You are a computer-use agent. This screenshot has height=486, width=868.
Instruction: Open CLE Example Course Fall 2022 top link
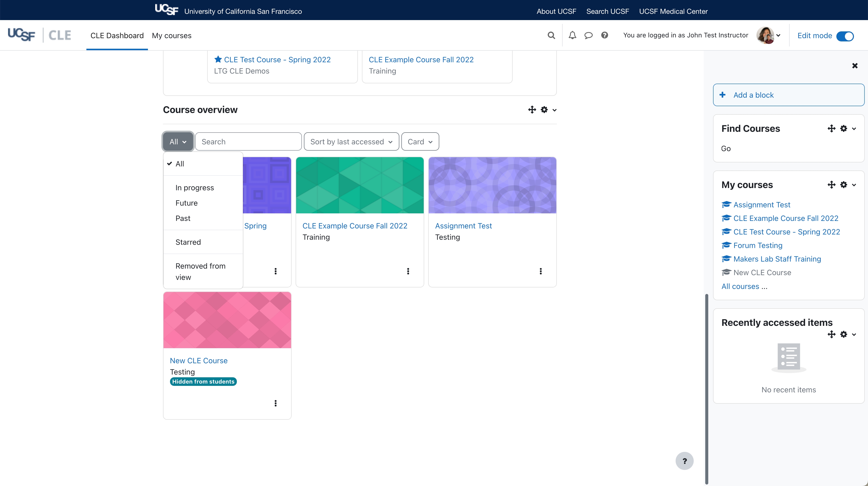[x=421, y=59]
